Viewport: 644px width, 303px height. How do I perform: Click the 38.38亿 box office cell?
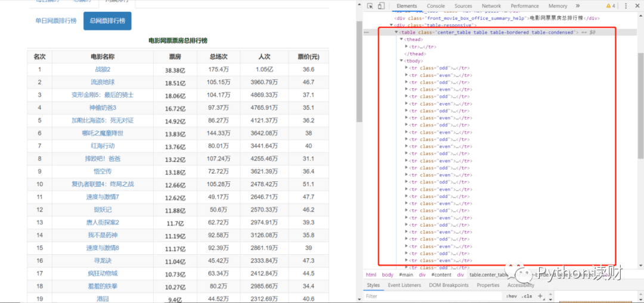[x=175, y=70]
